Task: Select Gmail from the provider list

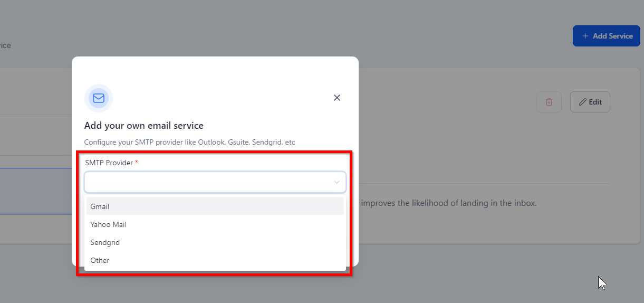Action: click(100, 206)
